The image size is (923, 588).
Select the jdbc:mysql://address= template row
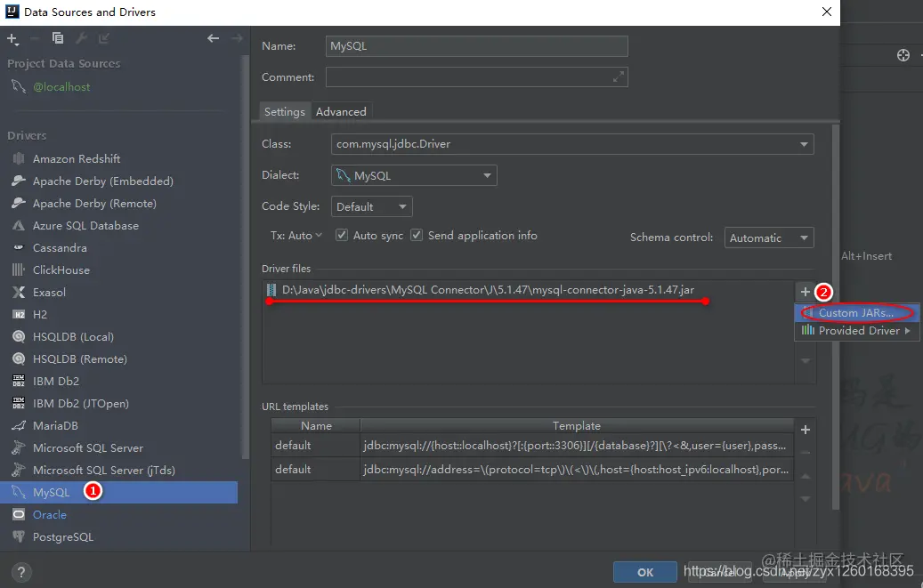click(x=532, y=469)
